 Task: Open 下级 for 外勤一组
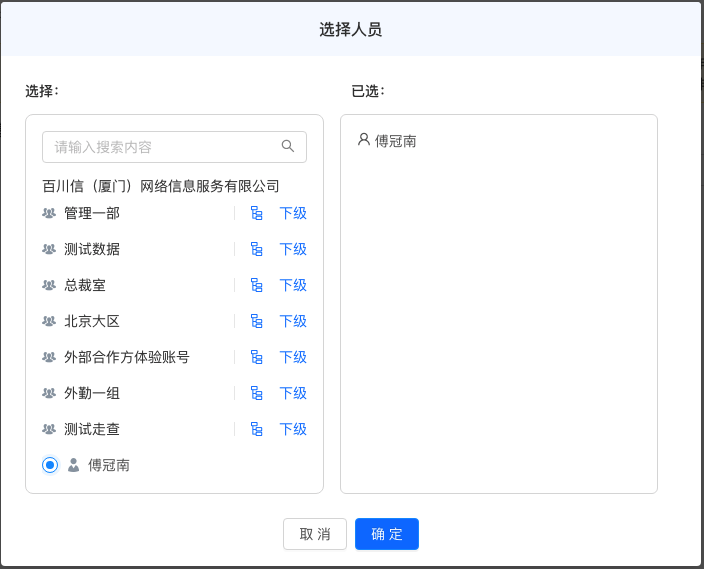[293, 393]
